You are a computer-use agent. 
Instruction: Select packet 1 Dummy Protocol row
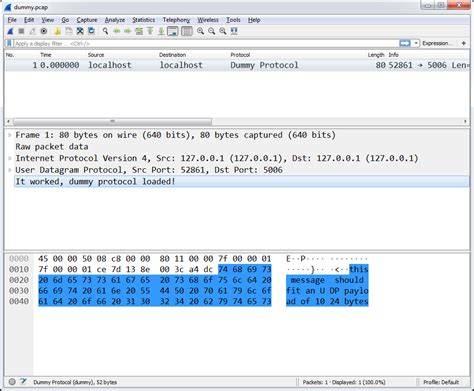[x=237, y=65]
